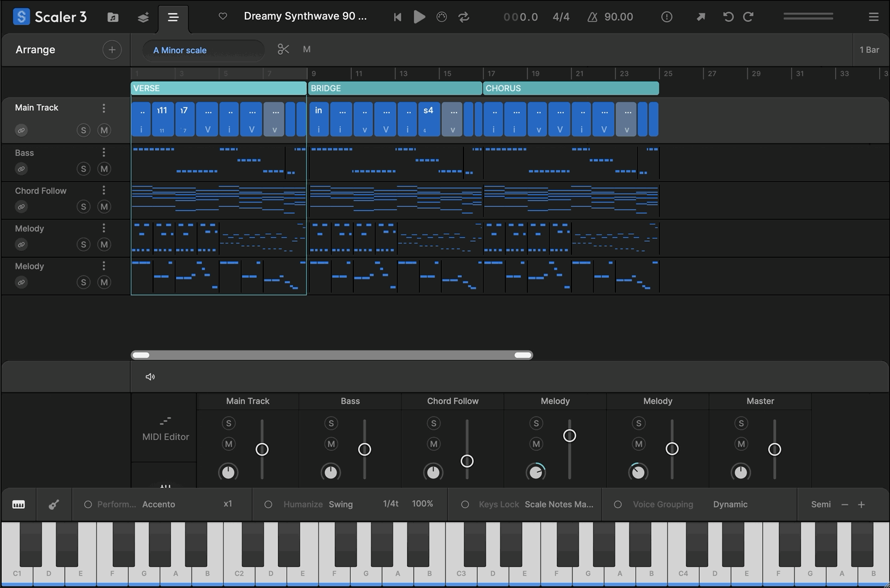The height and width of the screenshot is (588, 890).
Task: Switch to piano keyboard view icon
Action: [x=18, y=504]
